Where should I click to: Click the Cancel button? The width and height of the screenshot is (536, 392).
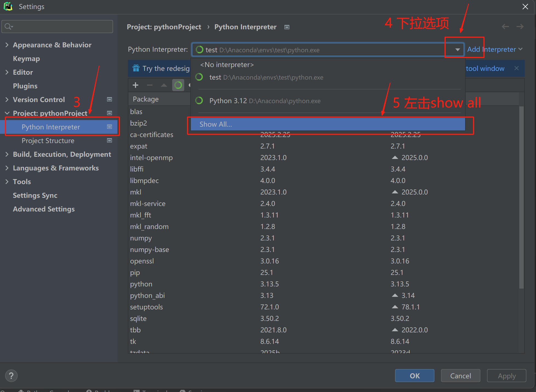[460, 376]
